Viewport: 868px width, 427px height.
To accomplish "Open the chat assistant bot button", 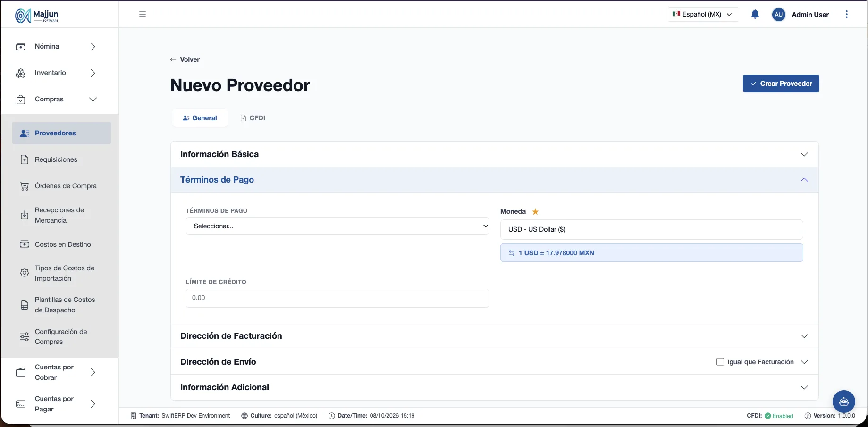I will click(844, 402).
